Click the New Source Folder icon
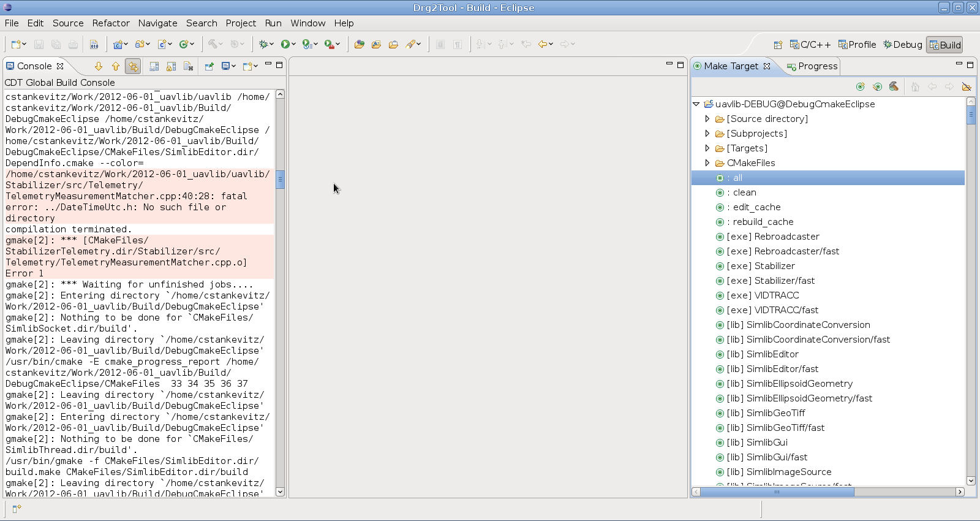Viewport: 980px width, 521px height. (140, 44)
